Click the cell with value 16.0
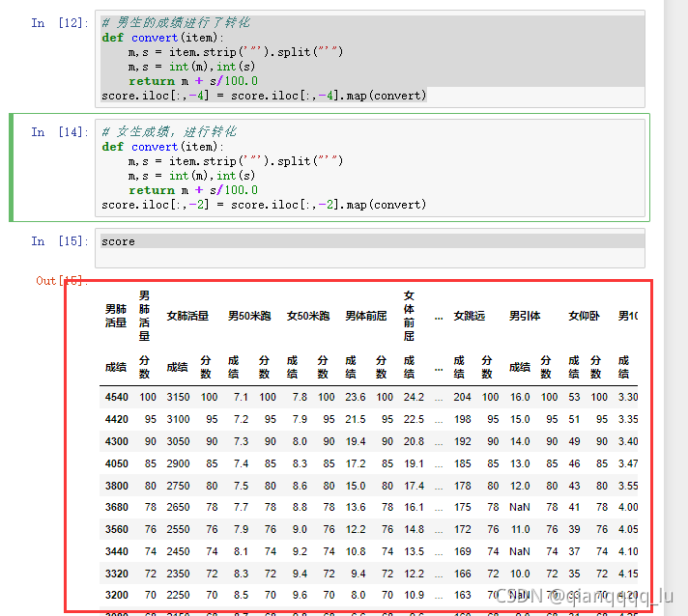The height and width of the screenshot is (616, 688). tap(520, 397)
